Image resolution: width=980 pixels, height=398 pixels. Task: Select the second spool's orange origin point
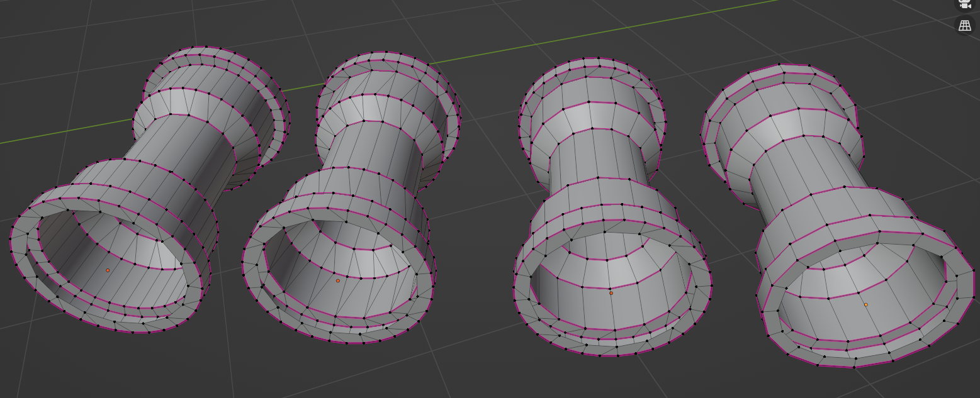click(x=338, y=280)
